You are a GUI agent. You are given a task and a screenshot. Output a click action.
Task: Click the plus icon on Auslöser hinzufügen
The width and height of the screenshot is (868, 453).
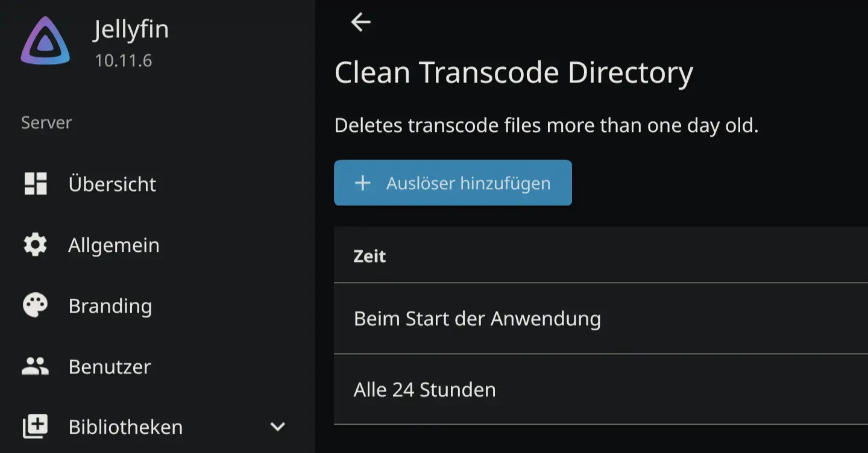pos(362,183)
